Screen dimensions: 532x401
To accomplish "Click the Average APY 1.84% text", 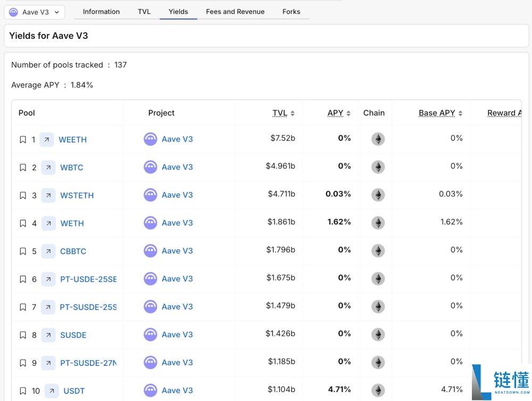I will (52, 85).
